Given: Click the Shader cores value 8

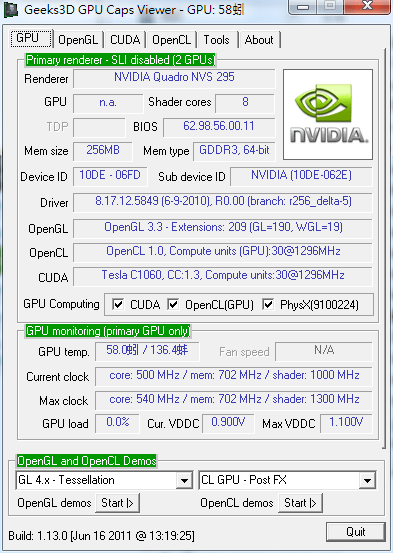Looking at the screenshot, I should point(245,103).
